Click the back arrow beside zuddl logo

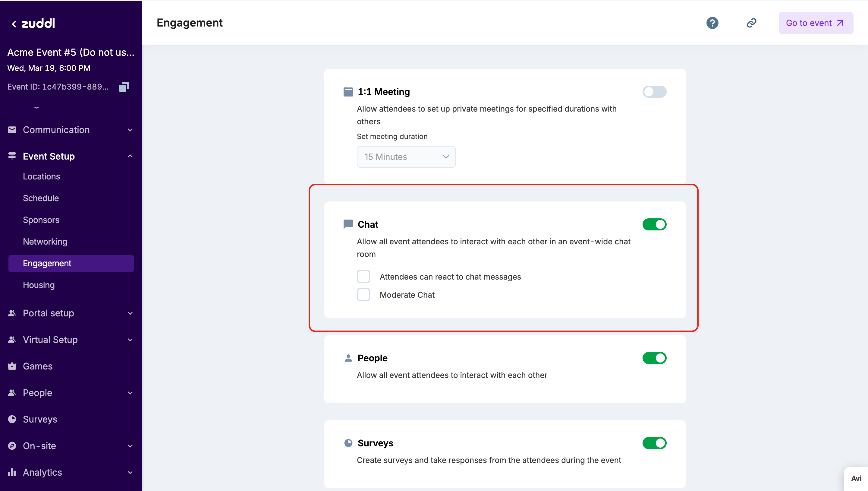click(14, 24)
